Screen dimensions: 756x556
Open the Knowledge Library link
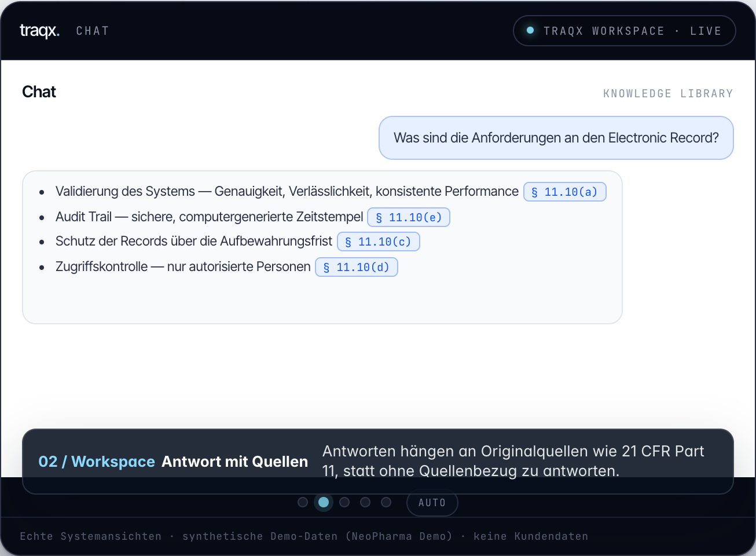pyautogui.click(x=668, y=93)
